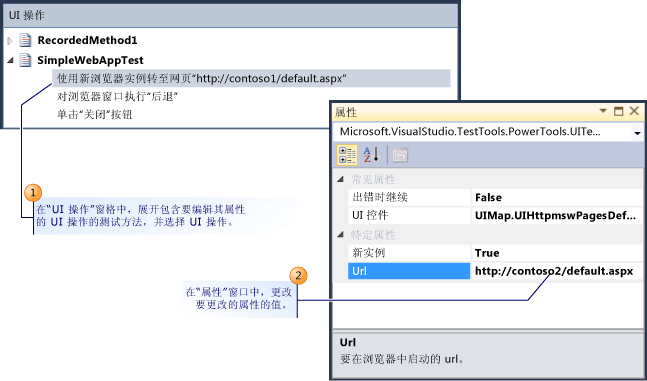Click the RecordedMethod1 document icon
Image resolution: width=647 pixels, height=381 pixels.
[x=26, y=40]
